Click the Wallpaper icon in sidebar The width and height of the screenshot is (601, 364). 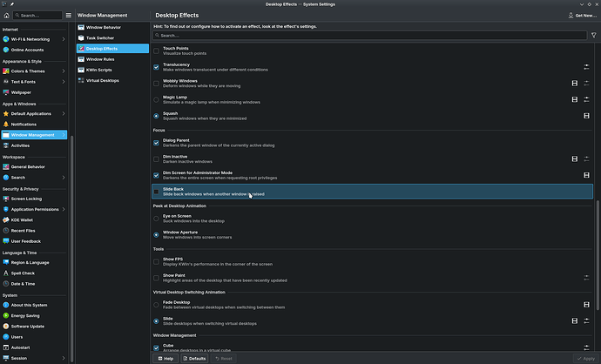coord(6,92)
